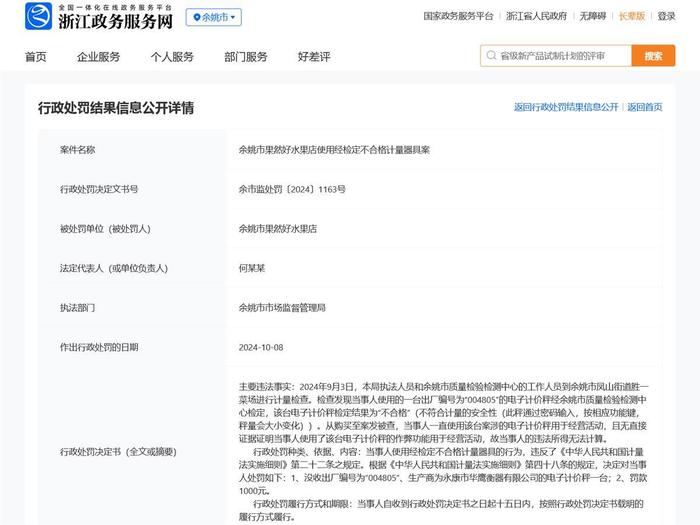The height and width of the screenshot is (525, 700).
Task: Select penalized unit value 余姚市果然好水果店
Action: 278,229
